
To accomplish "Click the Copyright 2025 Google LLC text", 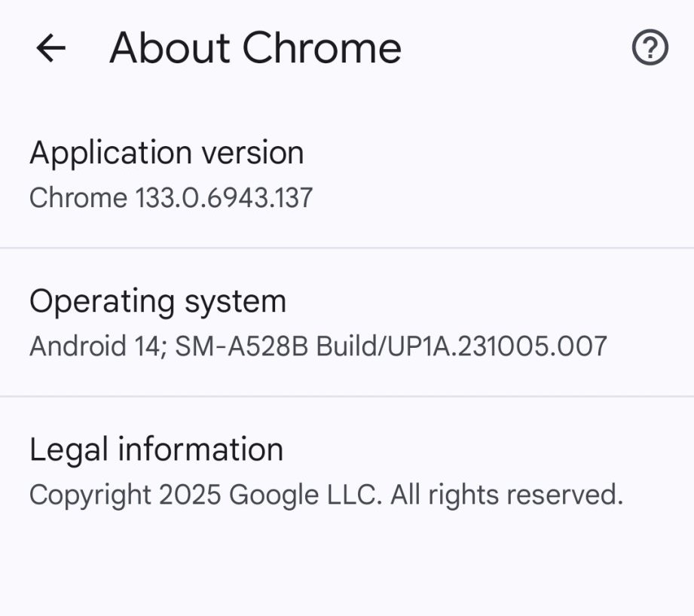I will point(326,495).
